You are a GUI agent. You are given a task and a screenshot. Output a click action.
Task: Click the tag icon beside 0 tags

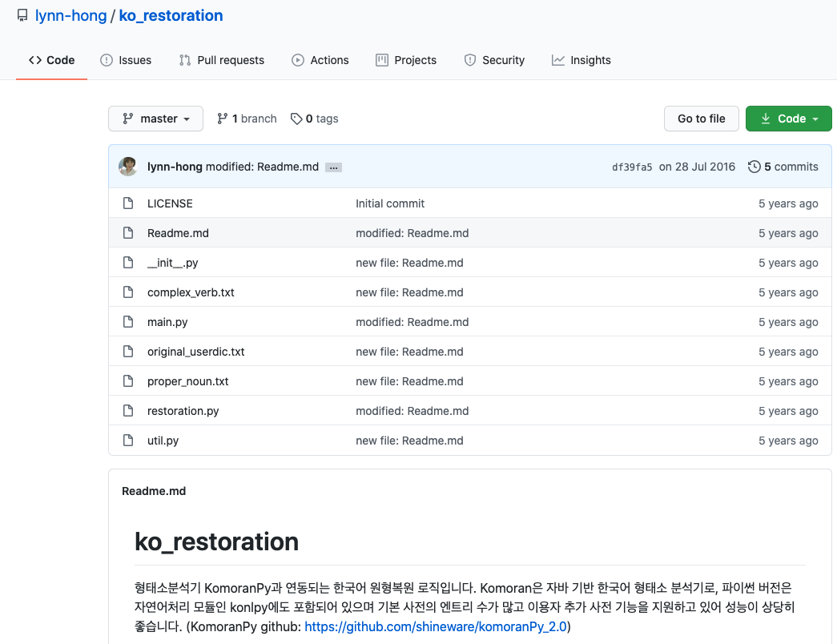(296, 119)
